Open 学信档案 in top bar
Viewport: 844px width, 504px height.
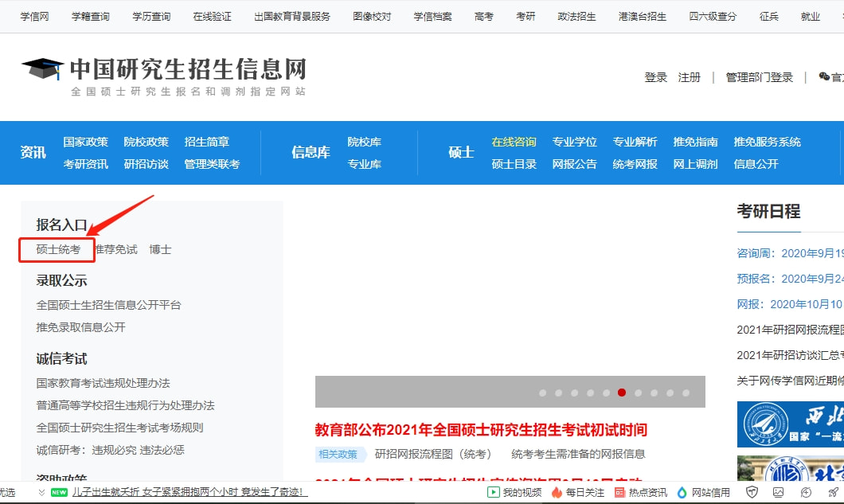click(x=433, y=17)
